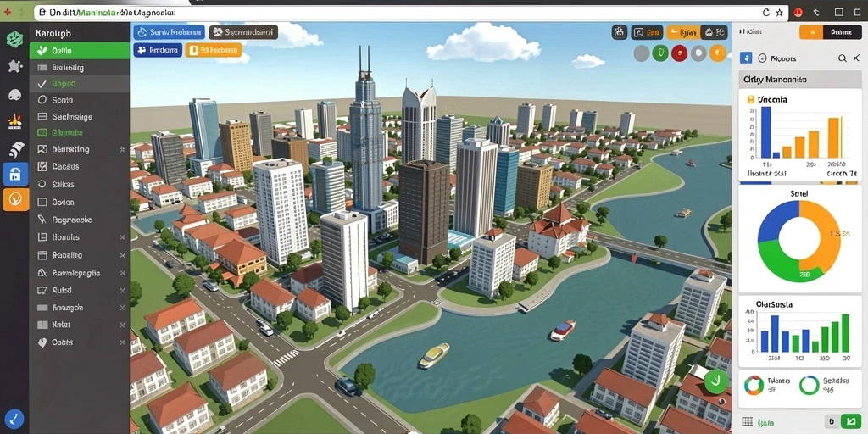Click the red circle button over the map
868x434 pixels.
[x=679, y=53]
